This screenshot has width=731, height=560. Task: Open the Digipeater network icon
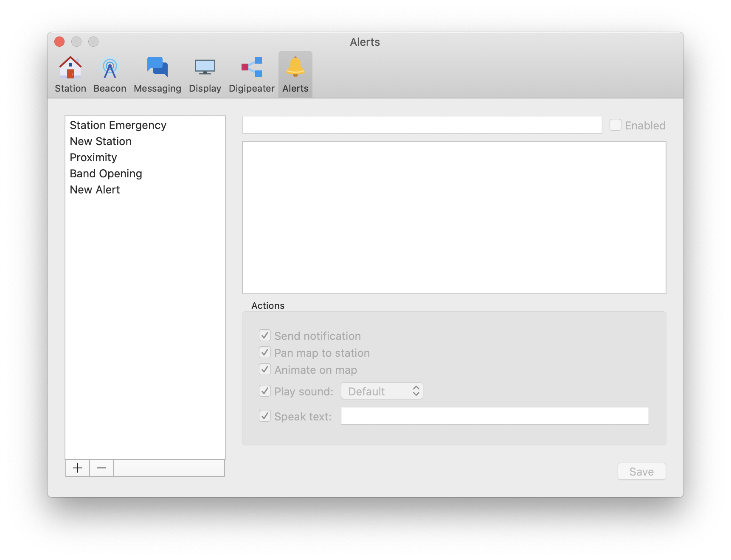coord(252,67)
